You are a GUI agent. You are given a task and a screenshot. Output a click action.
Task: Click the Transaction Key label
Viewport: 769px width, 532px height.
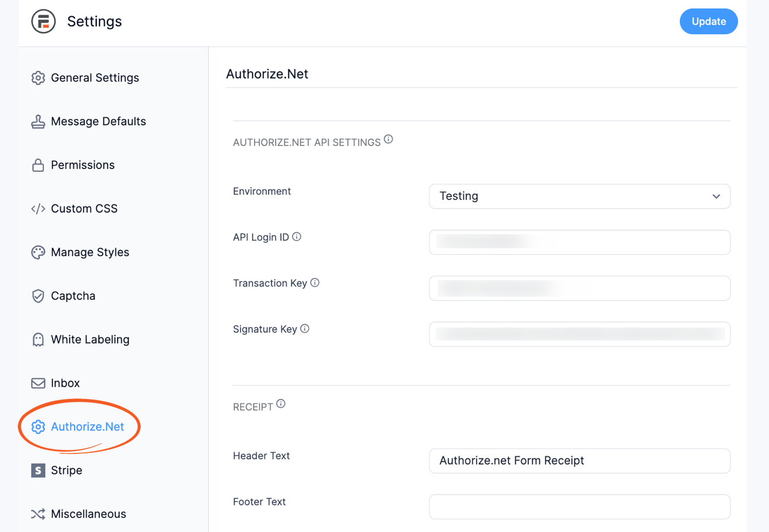coord(270,283)
